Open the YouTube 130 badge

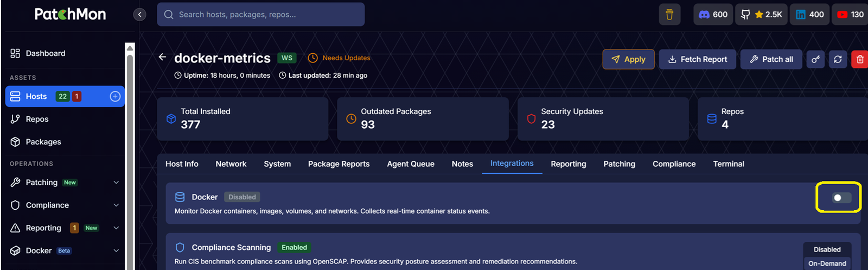(850, 15)
